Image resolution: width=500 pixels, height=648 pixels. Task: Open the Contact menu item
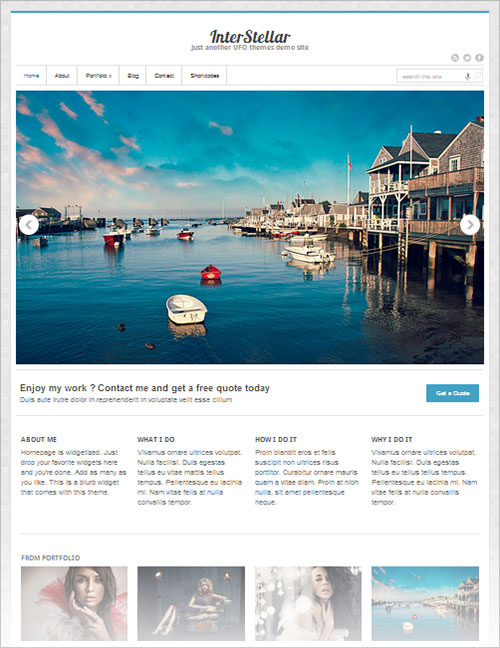pyautogui.click(x=164, y=76)
